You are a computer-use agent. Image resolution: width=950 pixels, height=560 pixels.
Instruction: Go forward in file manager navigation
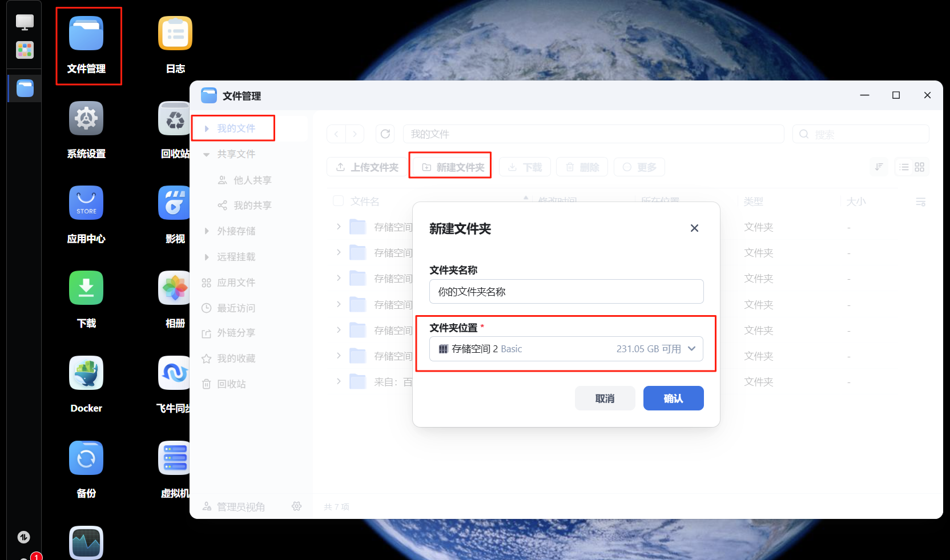pos(355,134)
